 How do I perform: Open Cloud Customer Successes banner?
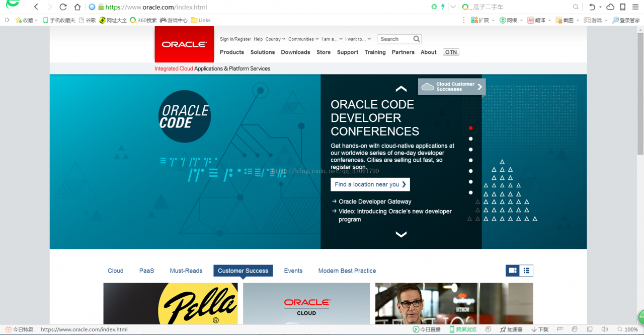click(452, 87)
